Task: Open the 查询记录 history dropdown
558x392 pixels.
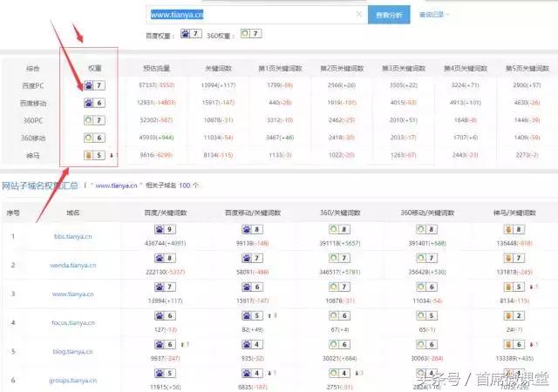Action: pyautogui.click(x=434, y=15)
